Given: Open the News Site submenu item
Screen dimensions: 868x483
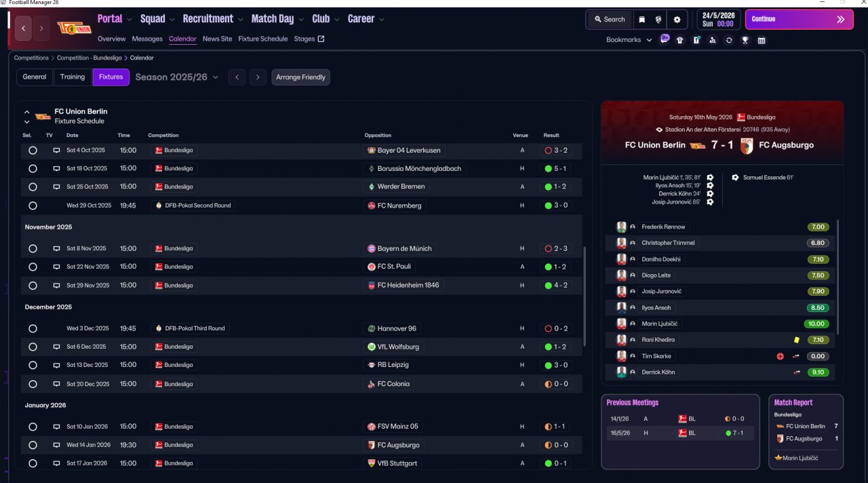Looking at the screenshot, I should tap(217, 39).
